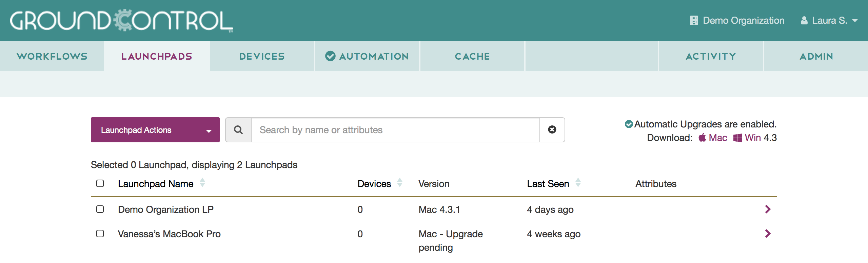Focus the search by name field
Image resolution: width=868 pixels, height=263 pixels.
tap(395, 130)
